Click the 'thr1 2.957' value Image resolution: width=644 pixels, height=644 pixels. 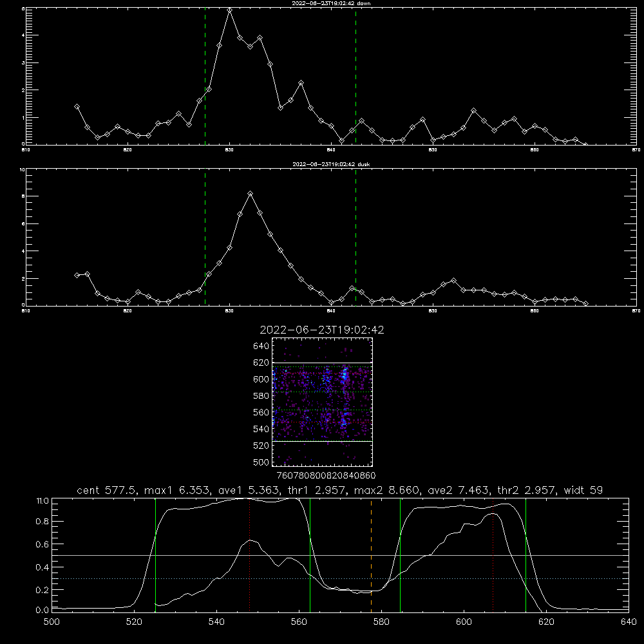coord(315,490)
